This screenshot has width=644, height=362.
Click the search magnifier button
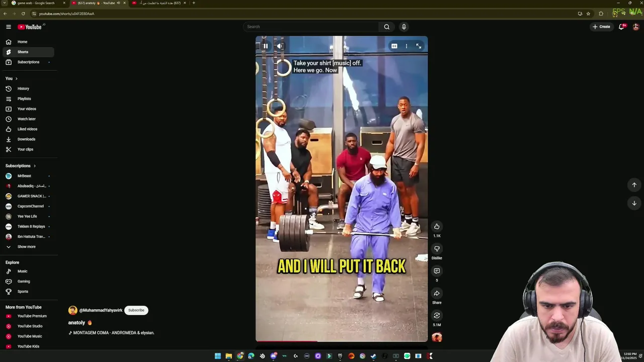click(386, 27)
